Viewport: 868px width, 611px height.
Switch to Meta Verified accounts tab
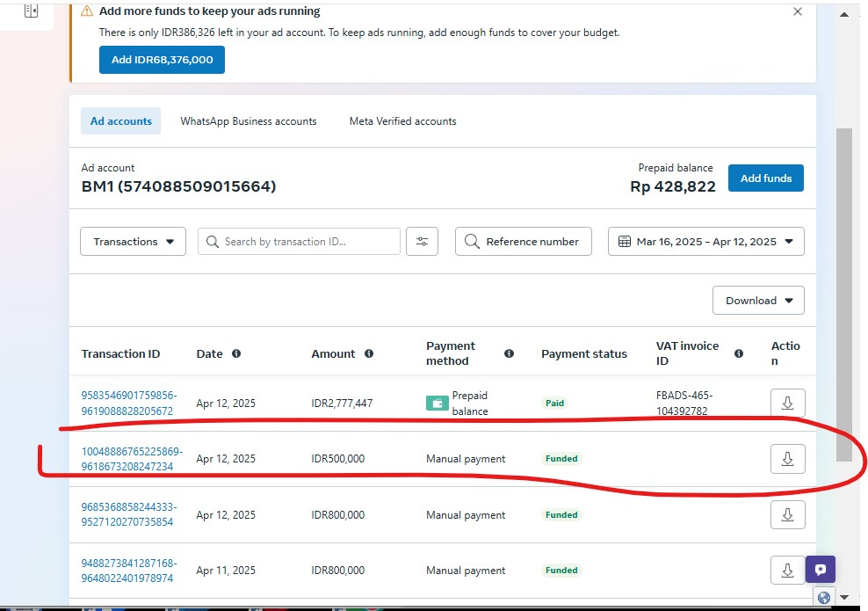[402, 121]
